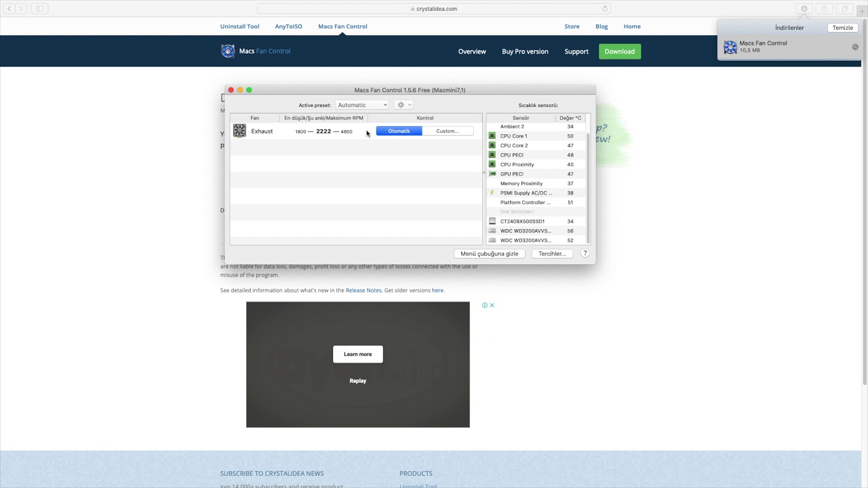Click the Sensör column header
The width and height of the screenshot is (868, 488).
pyautogui.click(x=521, y=118)
